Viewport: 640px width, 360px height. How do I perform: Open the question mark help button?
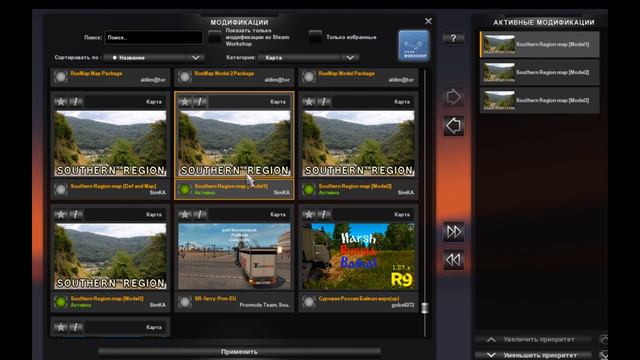pyautogui.click(x=453, y=39)
